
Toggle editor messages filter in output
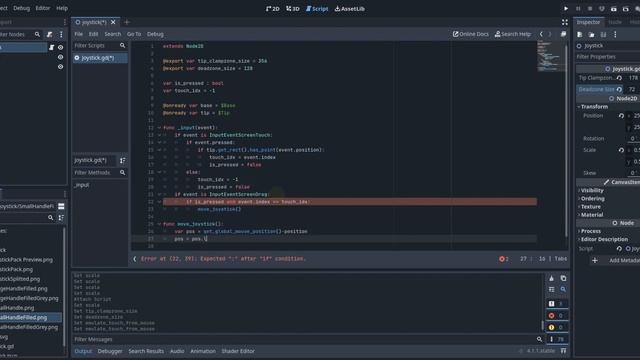557,339
